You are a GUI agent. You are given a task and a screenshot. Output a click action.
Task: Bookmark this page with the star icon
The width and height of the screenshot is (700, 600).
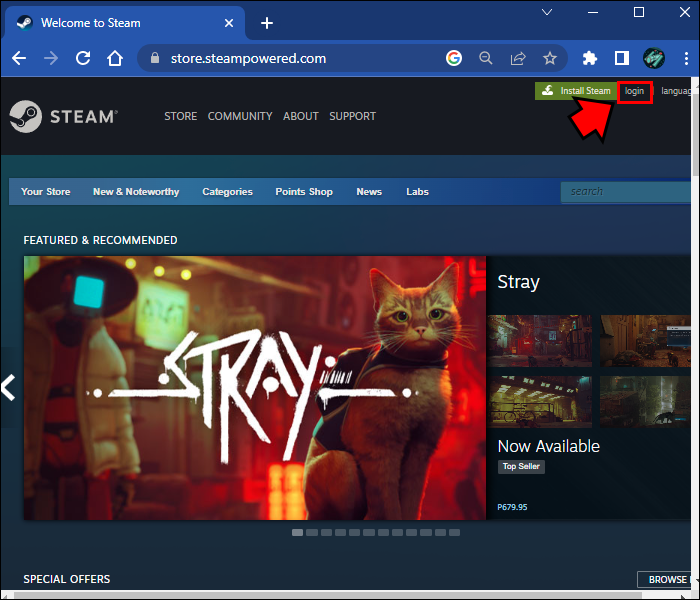pyautogui.click(x=550, y=58)
